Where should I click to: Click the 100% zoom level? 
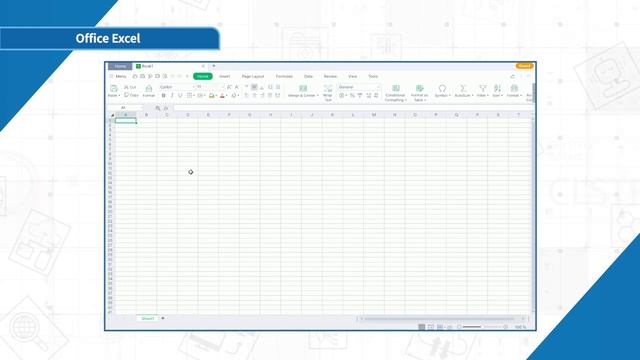point(520,327)
